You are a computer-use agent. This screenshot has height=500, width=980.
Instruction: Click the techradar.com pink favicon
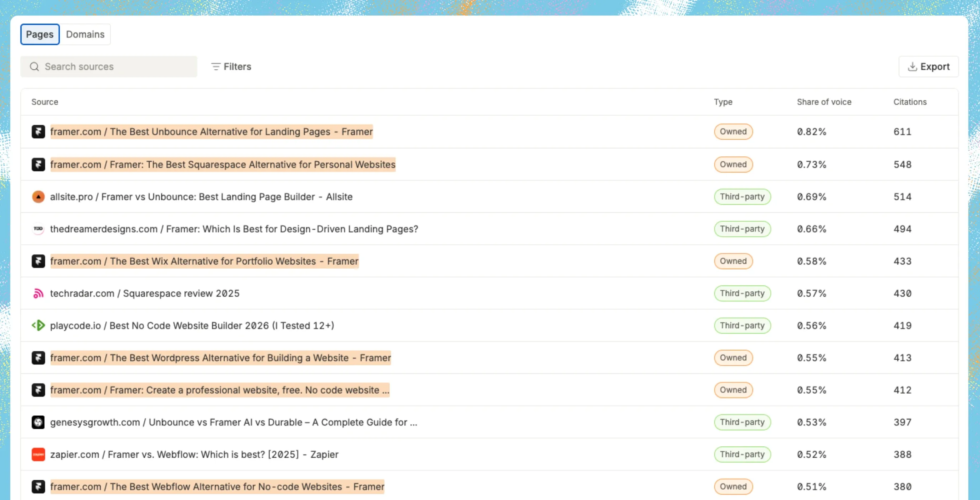click(39, 293)
